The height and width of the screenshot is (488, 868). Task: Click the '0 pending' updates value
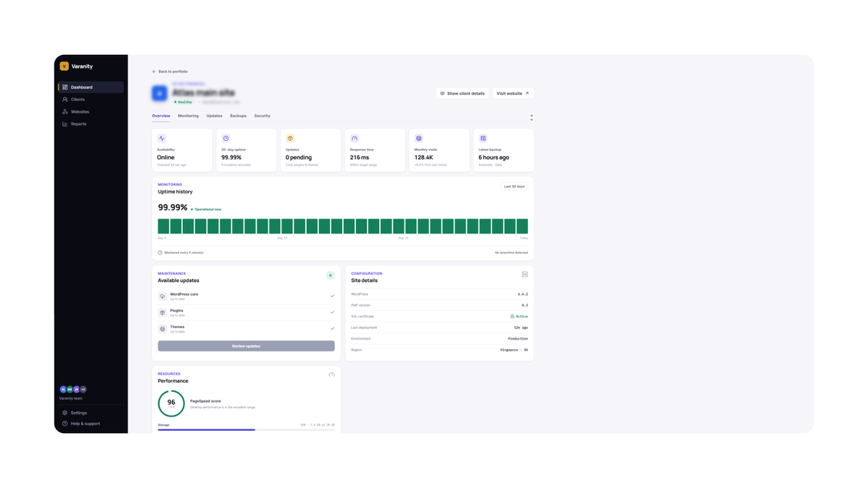coord(299,158)
